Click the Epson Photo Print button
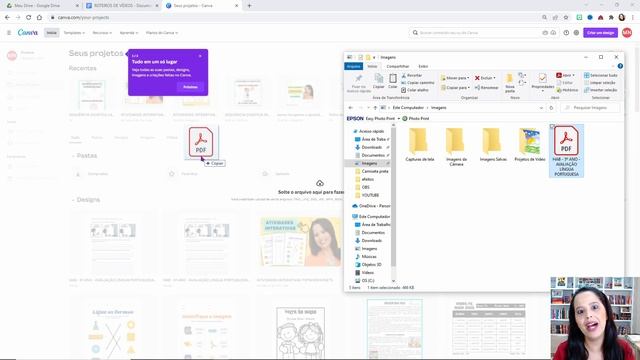The image size is (640, 360). [x=416, y=118]
